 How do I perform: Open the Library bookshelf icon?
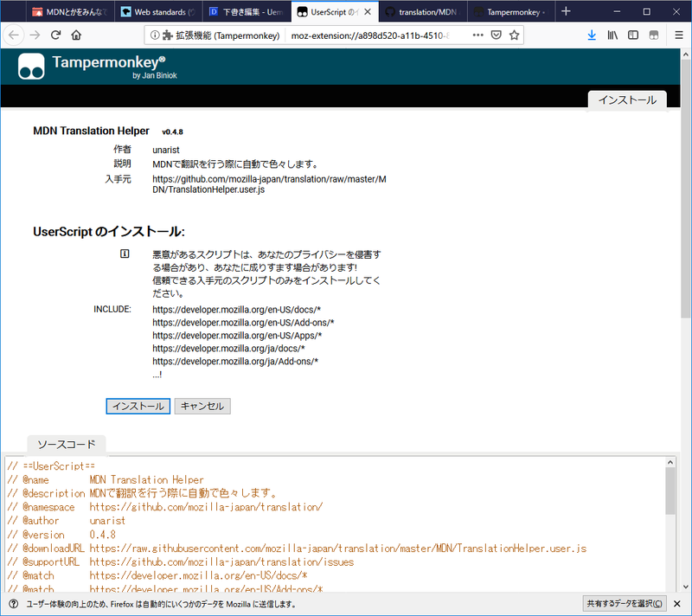(x=612, y=35)
